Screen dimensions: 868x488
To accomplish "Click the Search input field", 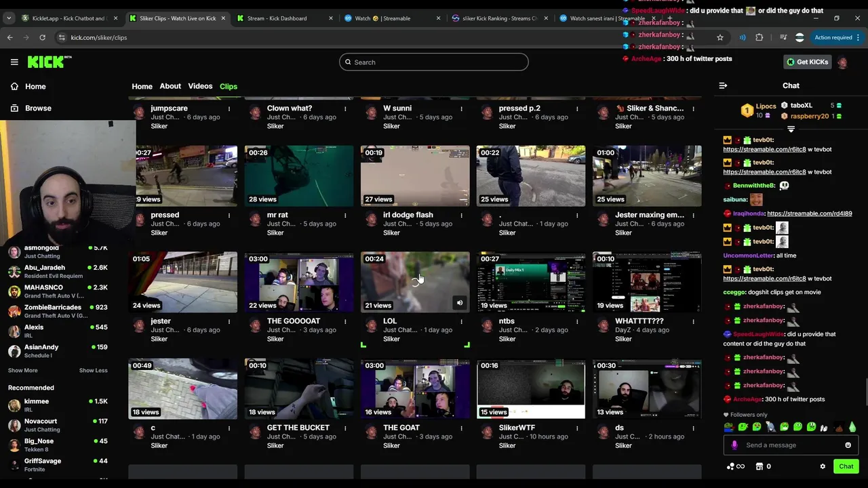I will pyautogui.click(x=434, y=62).
